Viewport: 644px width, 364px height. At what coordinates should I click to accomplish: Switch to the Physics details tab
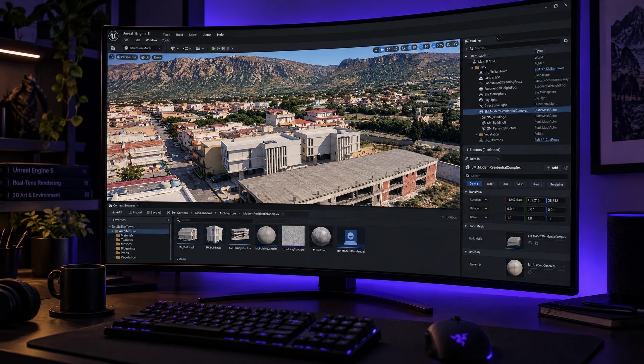(x=537, y=184)
